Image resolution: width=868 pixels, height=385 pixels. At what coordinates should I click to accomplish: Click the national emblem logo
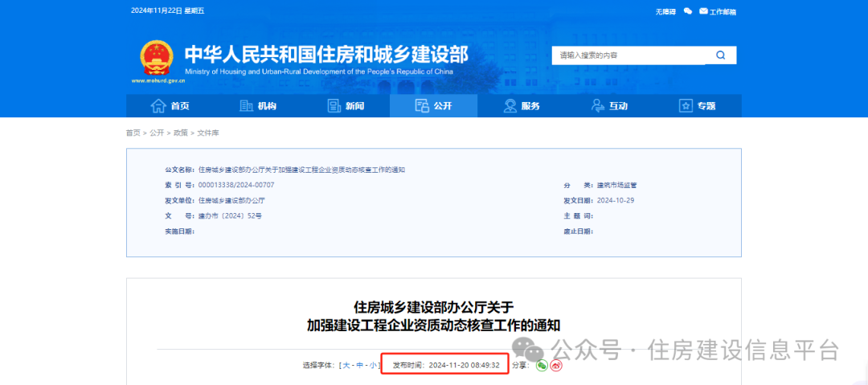[x=157, y=58]
